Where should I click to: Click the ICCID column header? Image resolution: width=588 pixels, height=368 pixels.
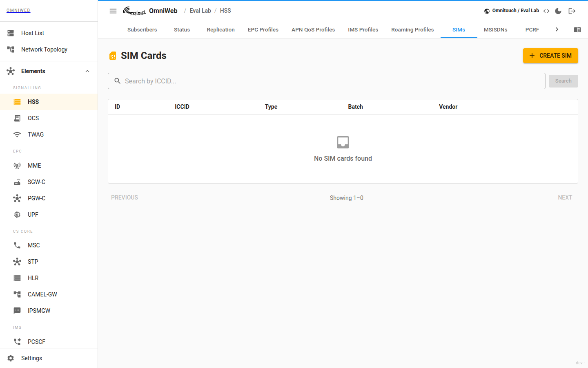pyautogui.click(x=182, y=107)
